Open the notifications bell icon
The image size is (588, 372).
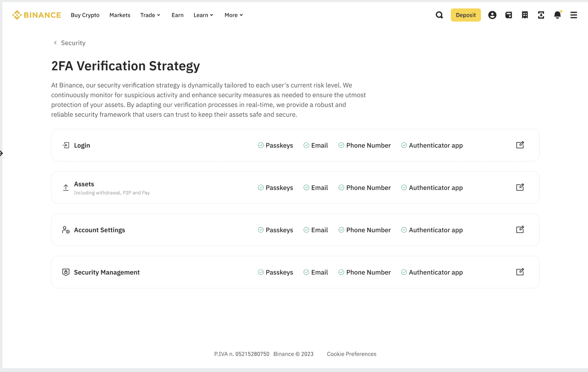click(557, 15)
